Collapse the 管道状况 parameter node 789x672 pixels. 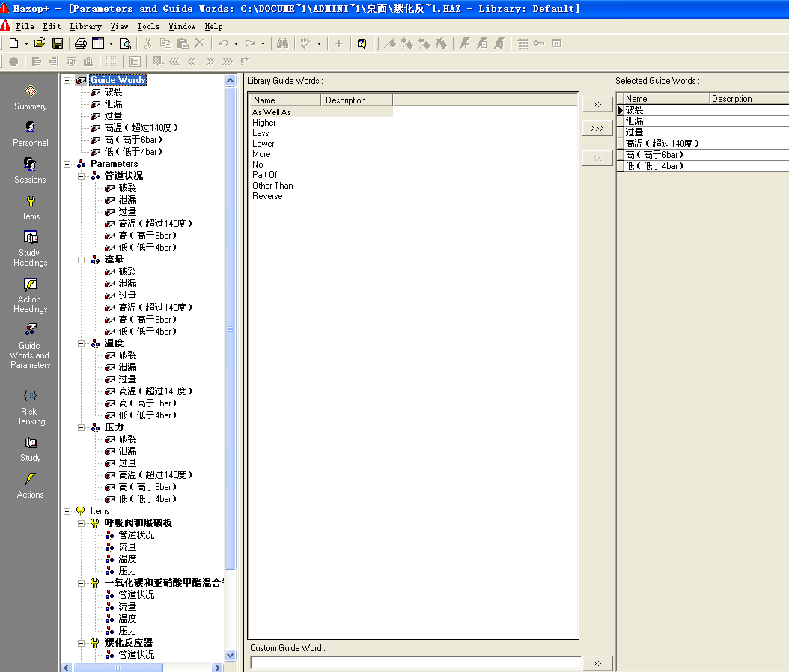[81, 176]
